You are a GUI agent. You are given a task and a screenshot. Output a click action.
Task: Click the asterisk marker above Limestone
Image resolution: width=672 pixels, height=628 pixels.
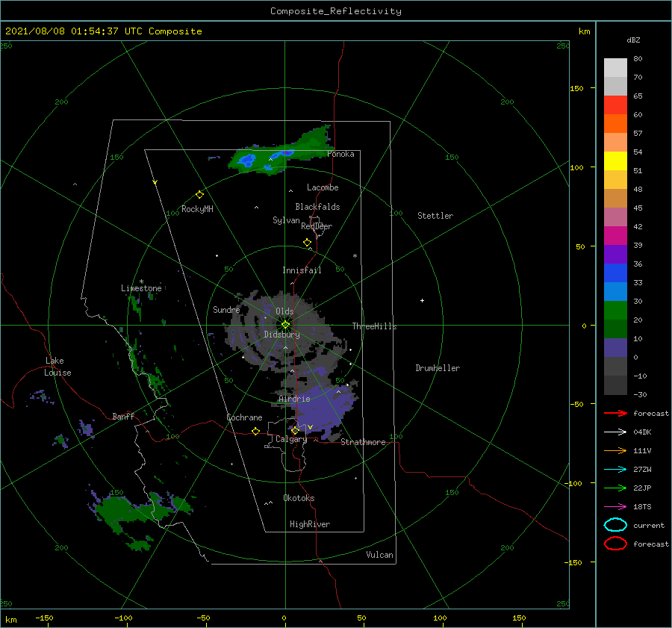click(x=141, y=282)
